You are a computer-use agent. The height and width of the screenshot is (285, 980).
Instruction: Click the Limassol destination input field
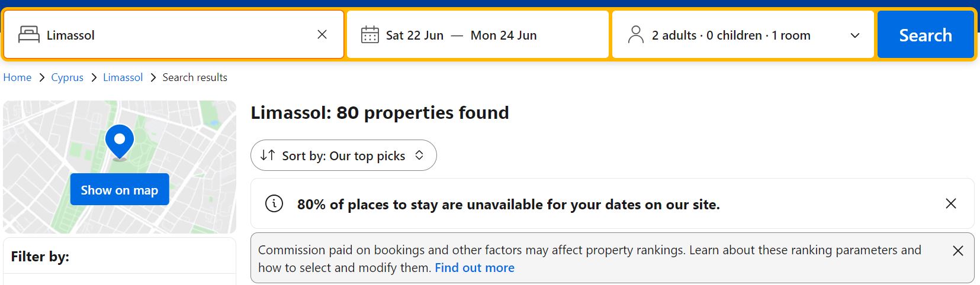click(x=178, y=35)
